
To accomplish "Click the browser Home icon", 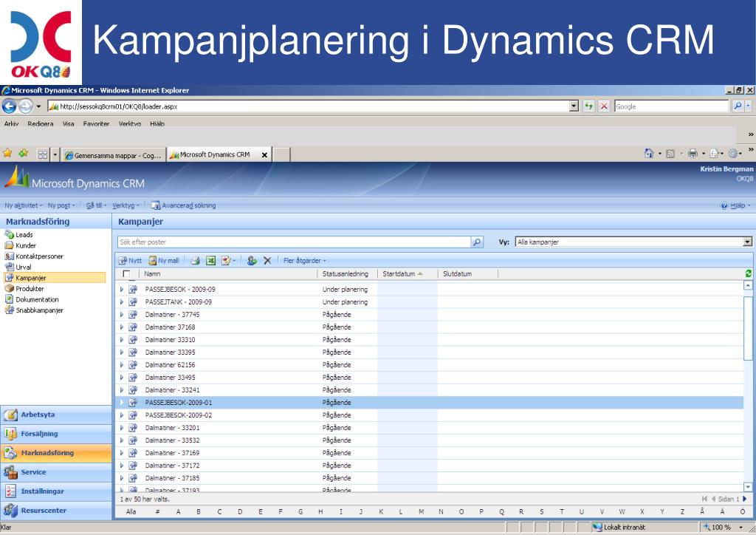I will (649, 154).
